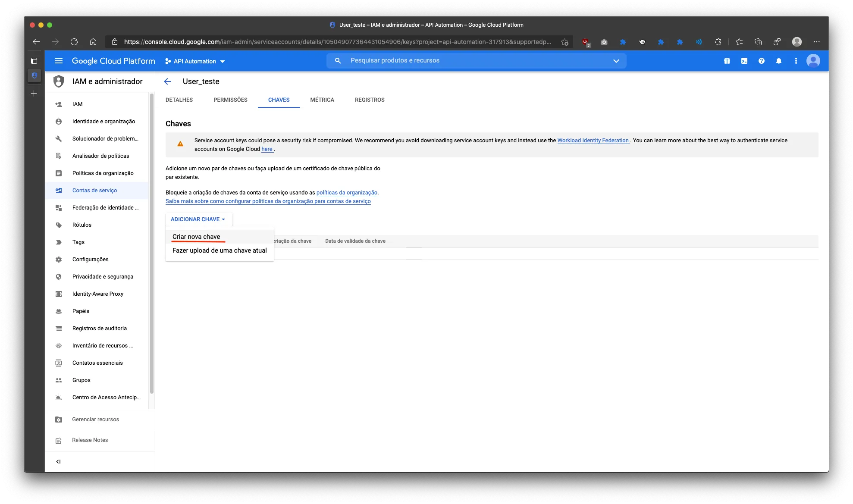Go back using the arrow beside User_teste
Image resolution: width=853 pixels, height=504 pixels.
[x=168, y=81]
